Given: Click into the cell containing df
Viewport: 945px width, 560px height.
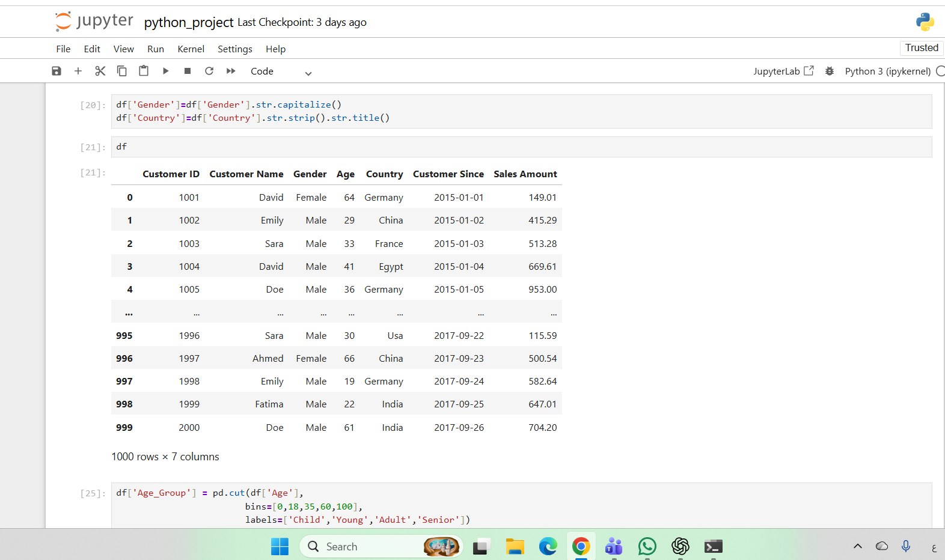Looking at the screenshot, I should tap(517, 147).
